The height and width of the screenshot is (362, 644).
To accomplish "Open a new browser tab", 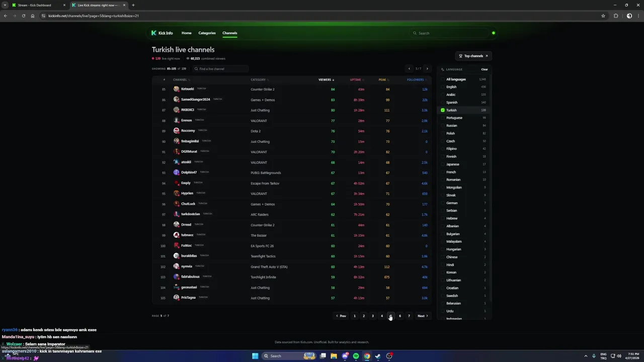I will pos(133,5).
